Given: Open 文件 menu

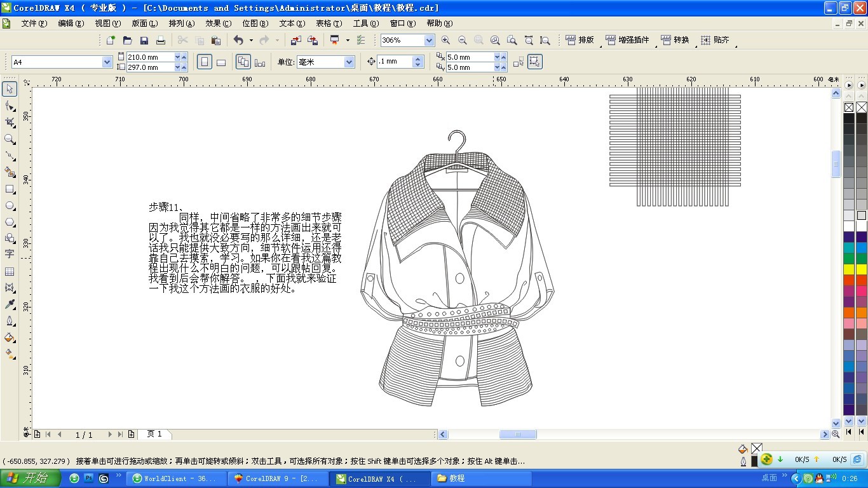Looking at the screenshot, I should [x=34, y=23].
